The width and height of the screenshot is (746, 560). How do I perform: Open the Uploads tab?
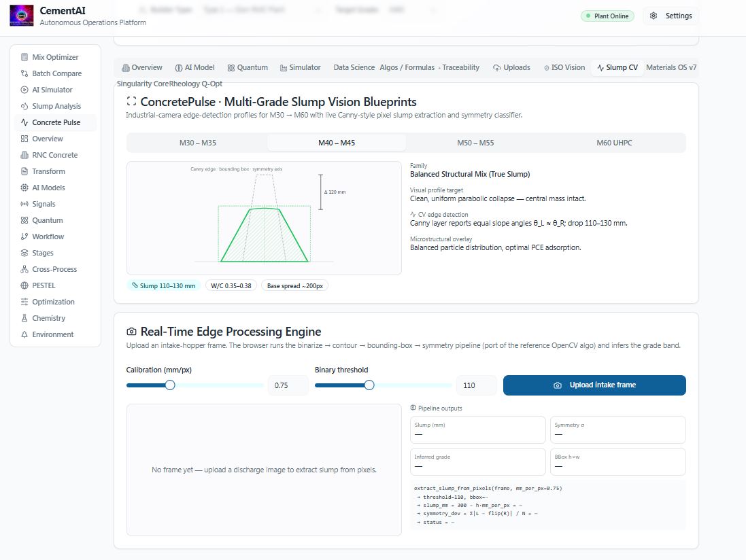coord(511,67)
